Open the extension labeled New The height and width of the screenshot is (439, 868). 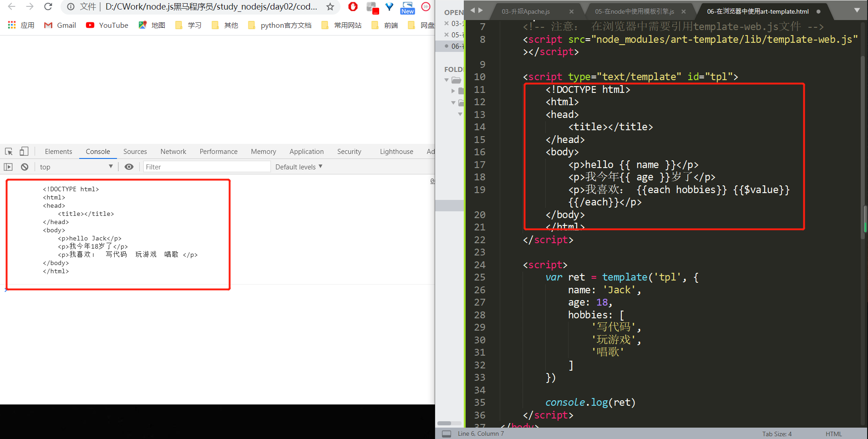click(407, 7)
